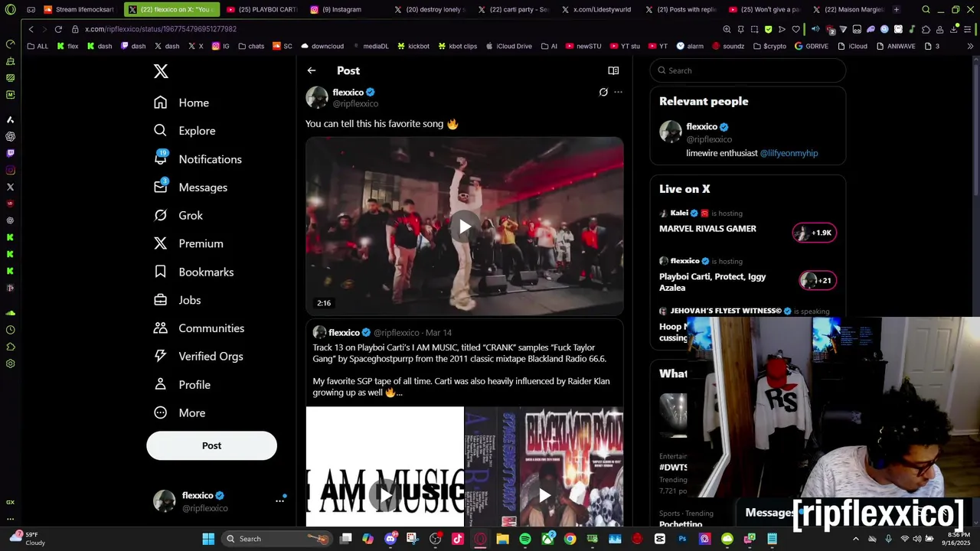Open Notifications with the 19 badge
Screen dimensions: 980x551
coord(198,159)
